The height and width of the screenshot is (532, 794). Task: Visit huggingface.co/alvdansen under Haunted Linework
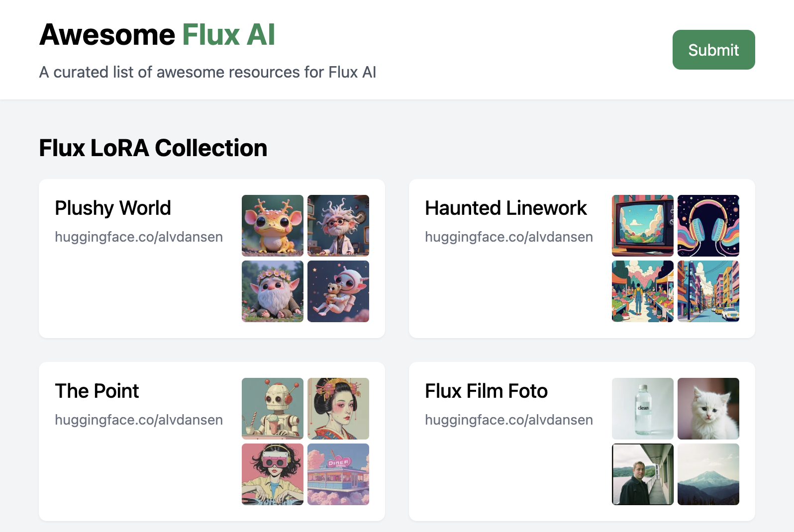click(508, 237)
